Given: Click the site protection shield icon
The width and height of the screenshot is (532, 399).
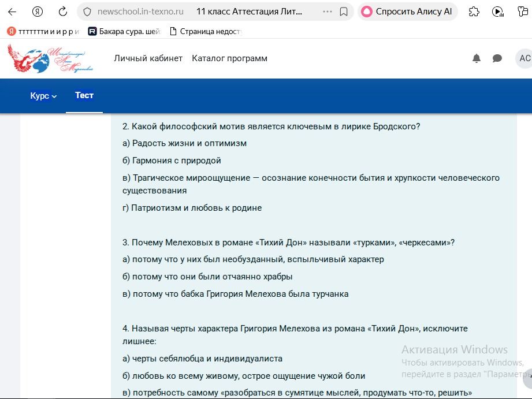Looking at the screenshot, I should click(x=87, y=12).
